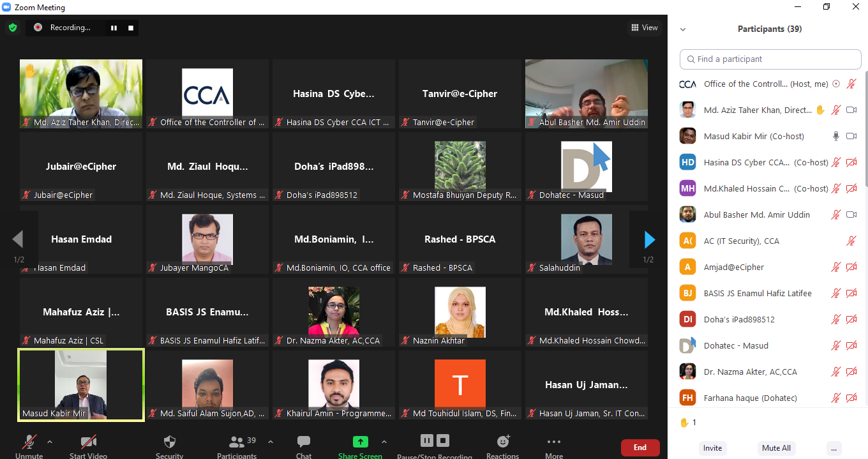
Task: Go to the previous page of video tiles
Action: coord(18,239)
